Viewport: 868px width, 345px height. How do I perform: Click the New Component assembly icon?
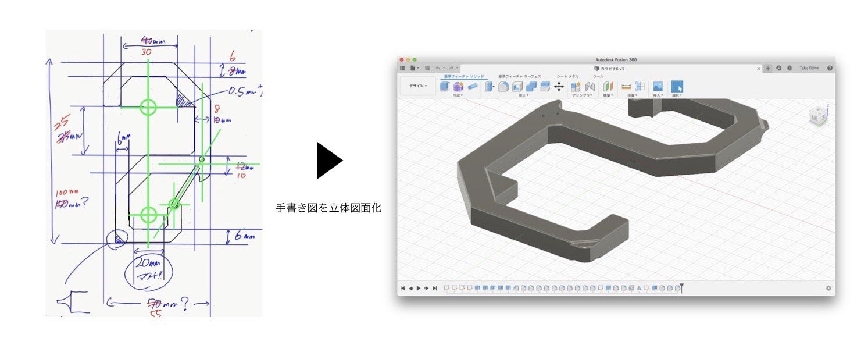click(576, 87)
